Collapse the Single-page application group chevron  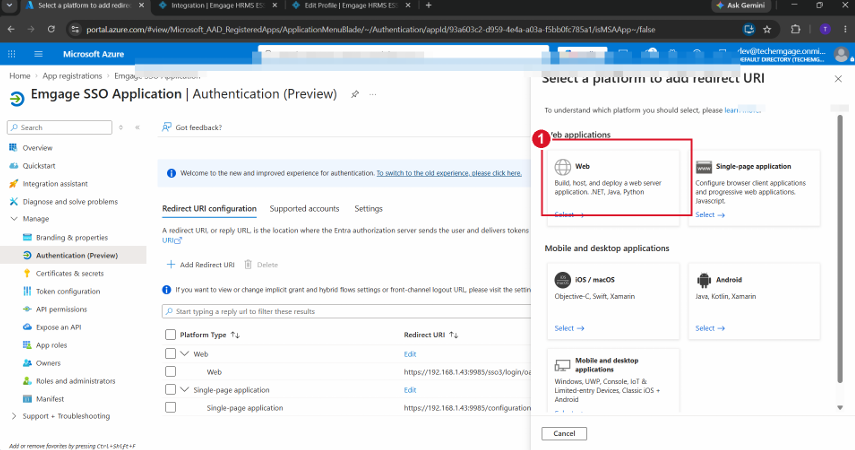185,389
